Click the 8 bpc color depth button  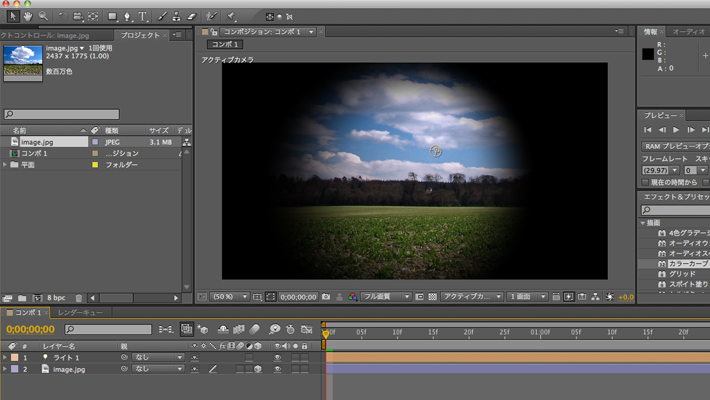(58, 298)
